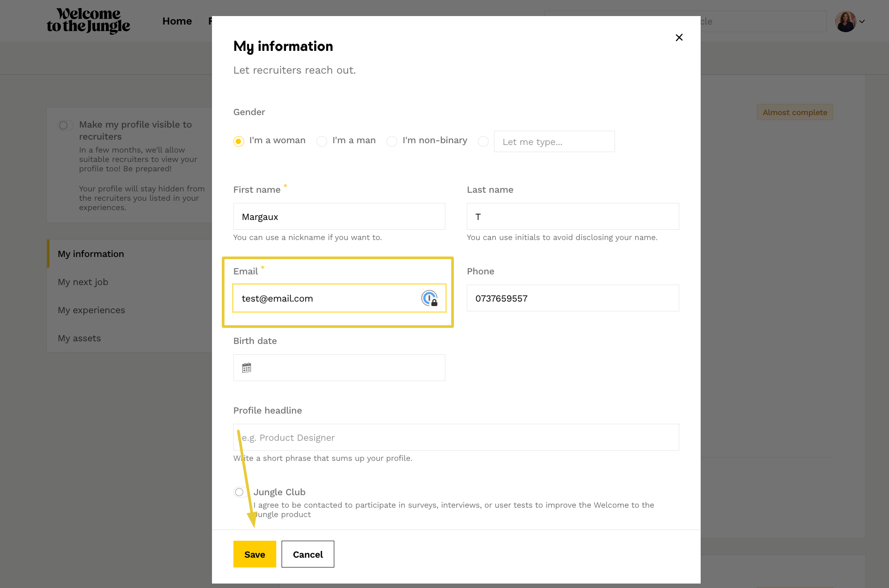The height and width of the screenshot is (588, 889).
Task: Select the I'm a woman radio
Action: coord(239,141)
